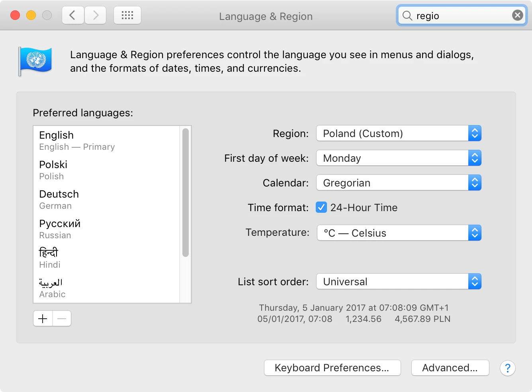Open the List sort order dropdown

click(399, 282)
